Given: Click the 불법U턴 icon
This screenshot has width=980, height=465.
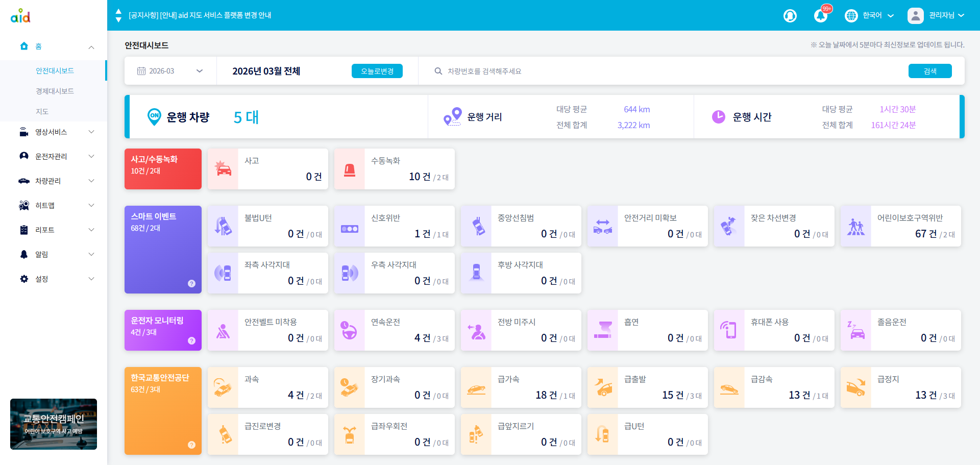Looking at the screenshot, I should [x=223, y=226].
